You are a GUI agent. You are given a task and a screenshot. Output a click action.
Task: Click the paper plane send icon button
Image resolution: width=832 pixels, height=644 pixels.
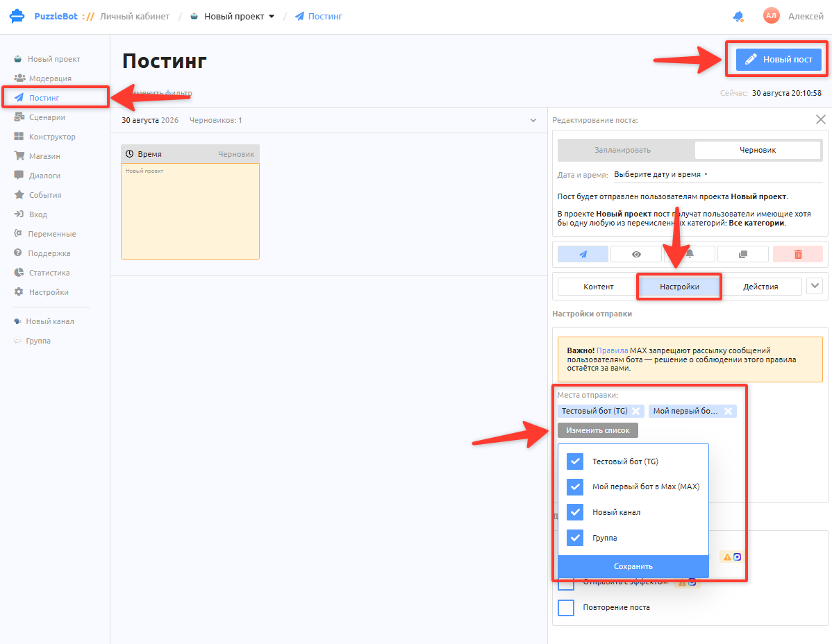click(583, 254)
